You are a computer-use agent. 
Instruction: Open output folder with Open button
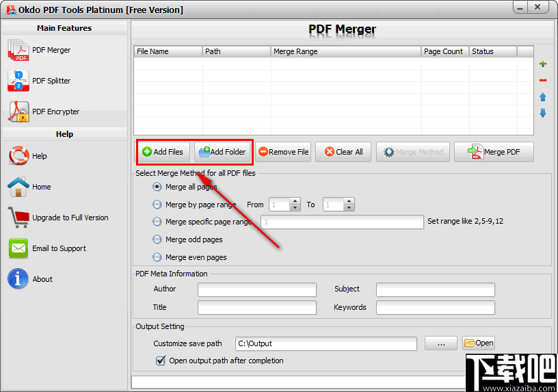point(479,343)
